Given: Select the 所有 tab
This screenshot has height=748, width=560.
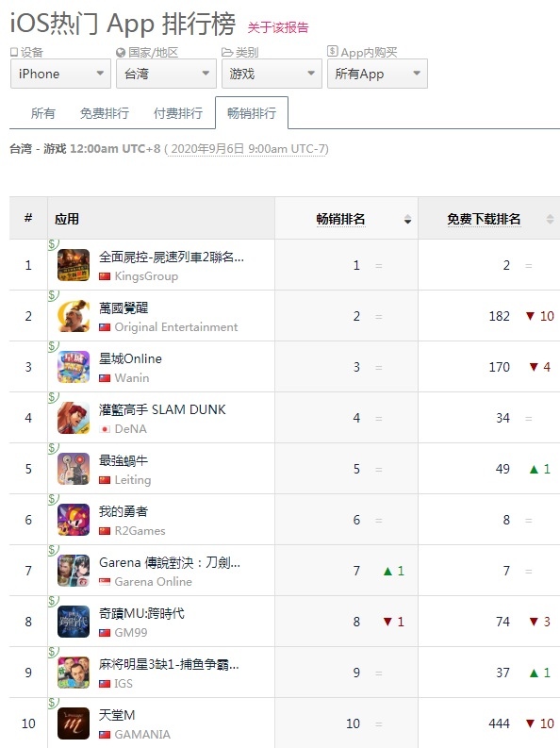Looking at the screenshot, I should click(42, 113).
